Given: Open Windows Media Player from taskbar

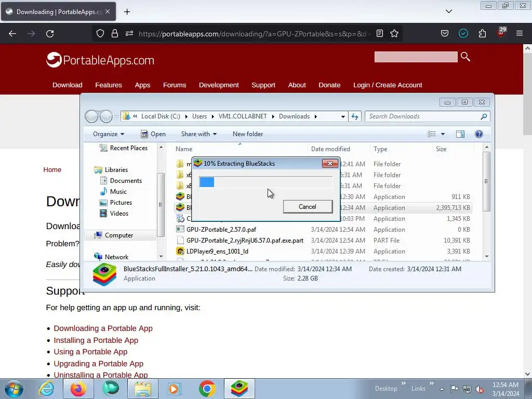Looking at the screenshot, I should [x=175, y=389].
